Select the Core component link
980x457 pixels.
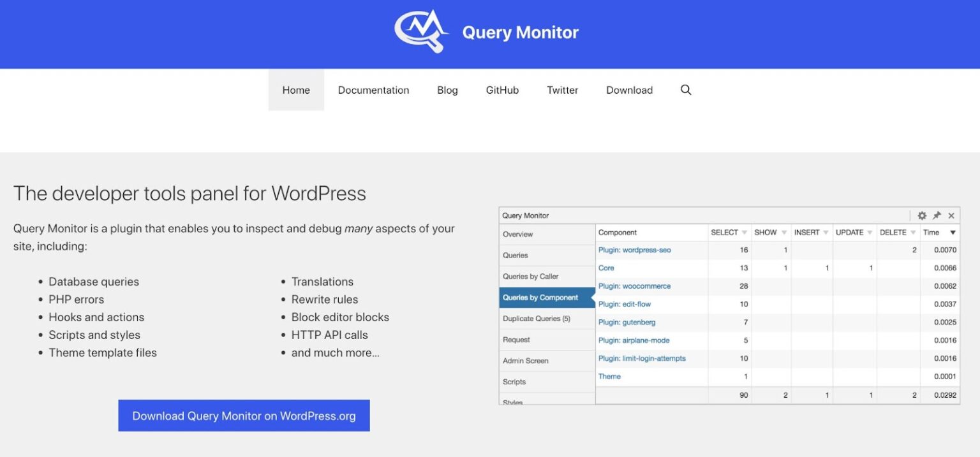(x=605, y=268)
